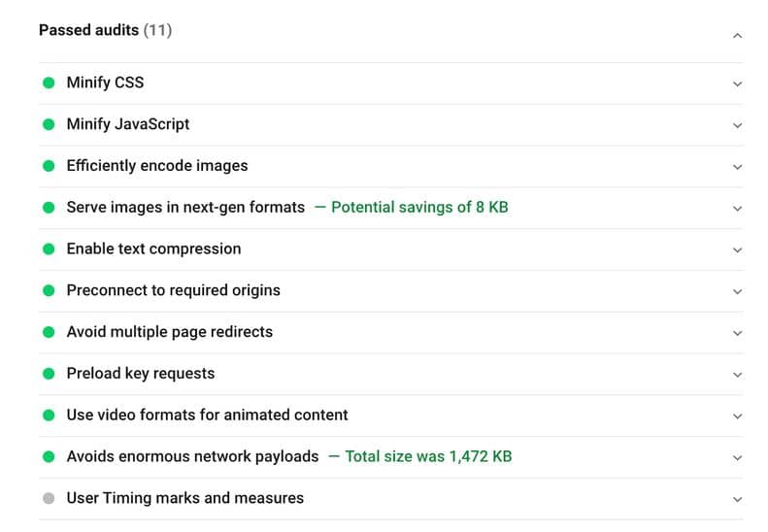Click green status dot for Minify JavaScript
The image size is (768, 532).
pos(49,124)
